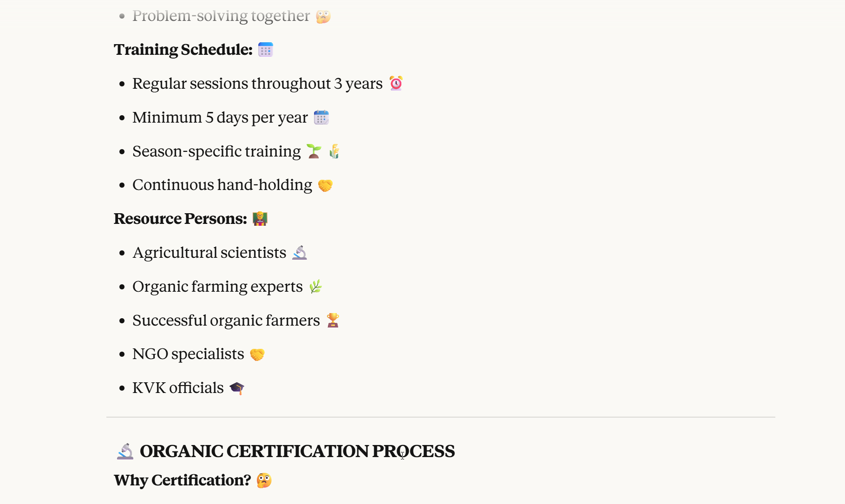The width and height of the screenshot is (845, 504).
Task: Click the Why Certification? subheading text
Action: [182, 480]
